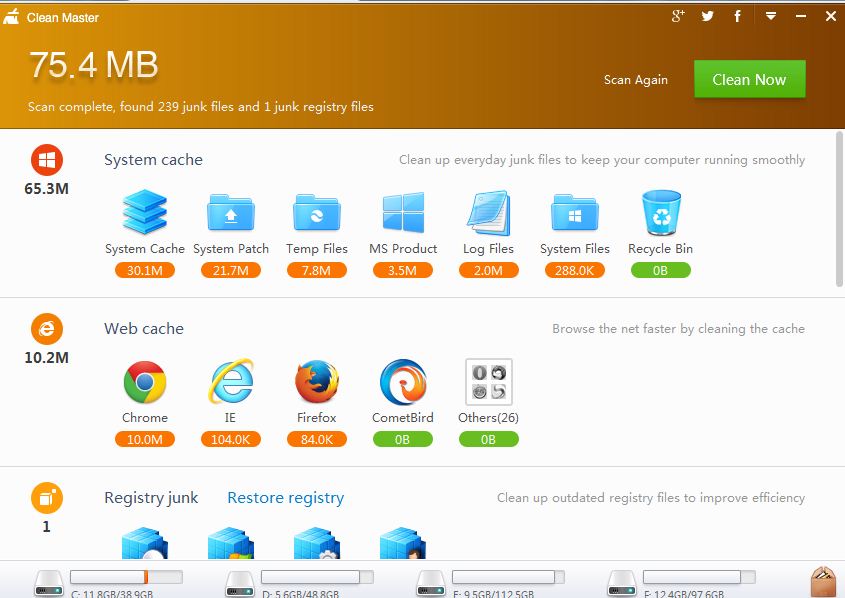
Task: Click the 288.0K System Files badge
Action: [x=574, y=270]
